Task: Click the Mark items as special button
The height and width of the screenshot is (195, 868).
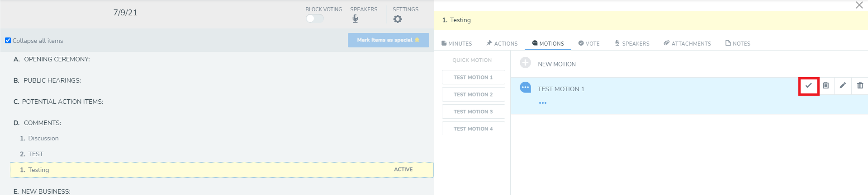Action: tap(389, 40)
